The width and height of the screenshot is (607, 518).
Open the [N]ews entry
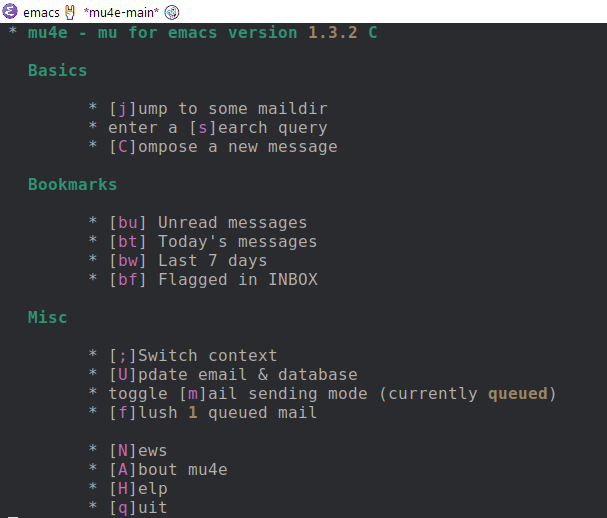tap(138, 450)
